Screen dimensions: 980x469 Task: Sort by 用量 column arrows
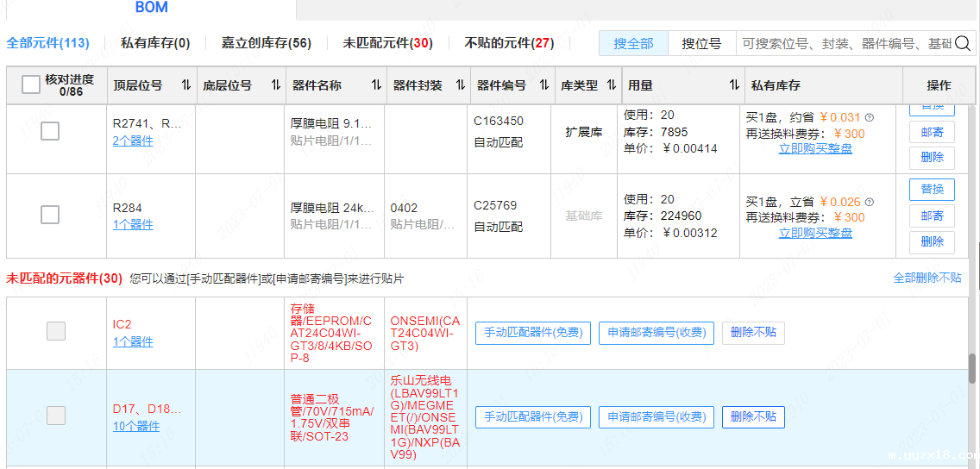click(x=734, y=85)
